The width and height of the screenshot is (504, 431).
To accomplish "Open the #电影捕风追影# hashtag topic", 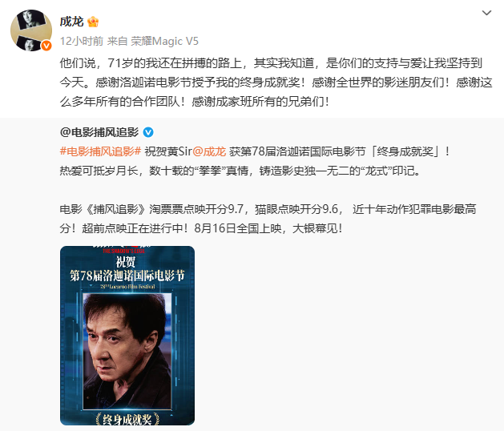I will pyautogui.click(x=101, y=151).
